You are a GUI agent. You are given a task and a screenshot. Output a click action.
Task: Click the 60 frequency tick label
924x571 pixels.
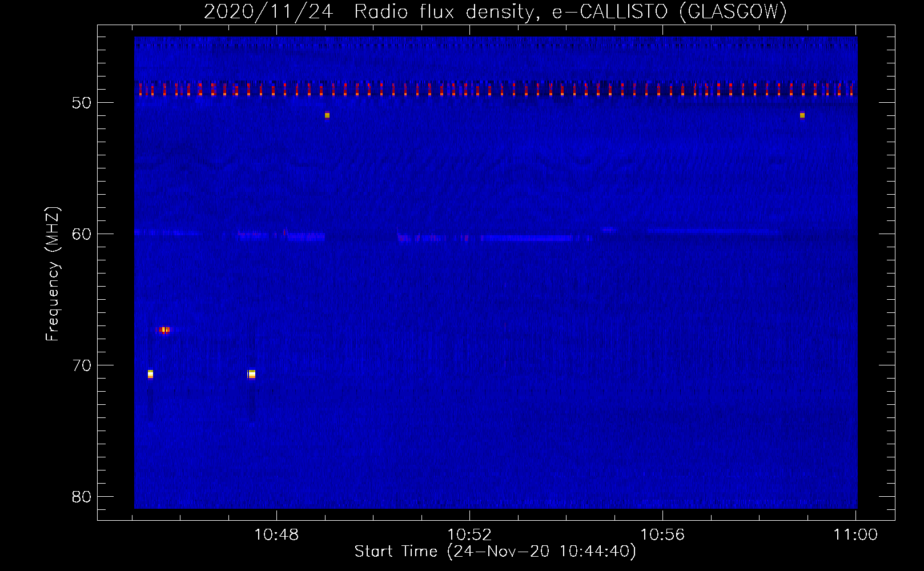pos(82,234)
